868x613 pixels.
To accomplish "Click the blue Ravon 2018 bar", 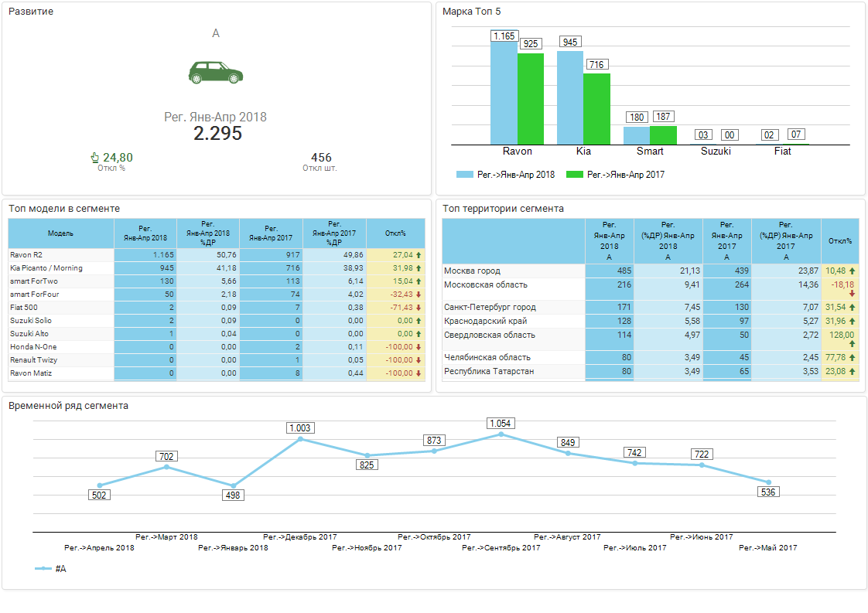I will point(504,93).
